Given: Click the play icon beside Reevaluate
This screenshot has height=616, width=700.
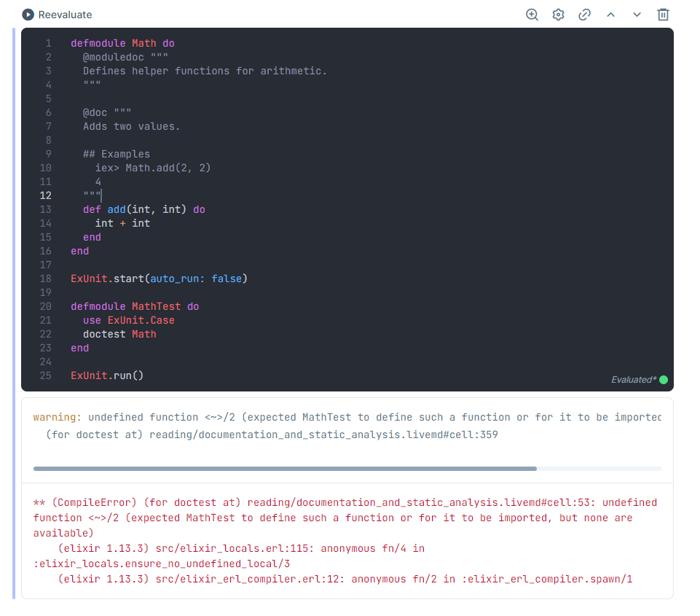Looking at the screenshot, I should 28,15.
